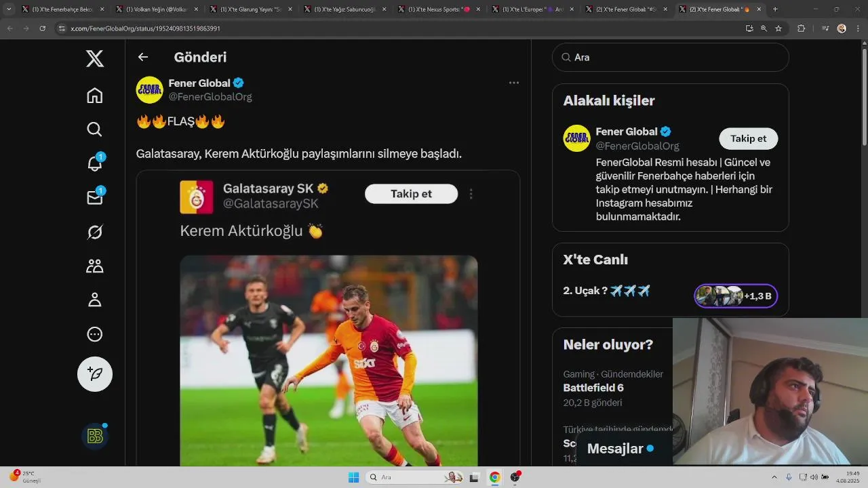Click 'Neler oluyor?' heading
This screenshot has height=488, width=868.
click(x=608, y=344)
